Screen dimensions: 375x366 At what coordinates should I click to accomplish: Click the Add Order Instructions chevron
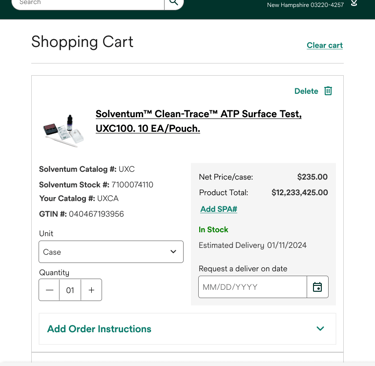point(320,329)
